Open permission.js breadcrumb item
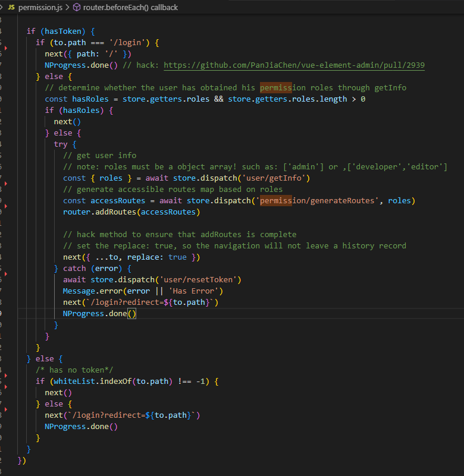This screenshot has width=464, height=476. (40, 7)
